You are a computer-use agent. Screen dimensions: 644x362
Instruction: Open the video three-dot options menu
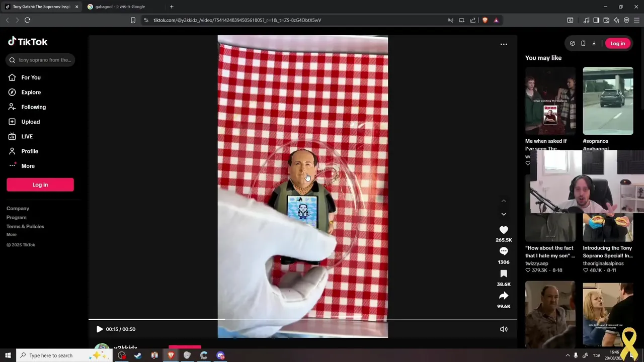coord(504,44)
